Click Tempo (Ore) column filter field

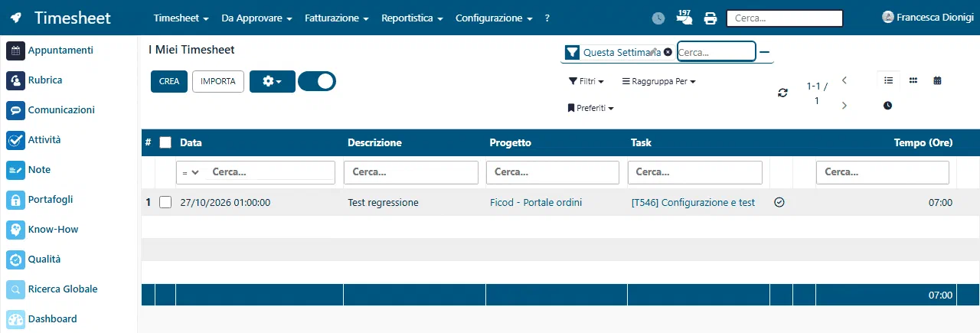point(883,173)
